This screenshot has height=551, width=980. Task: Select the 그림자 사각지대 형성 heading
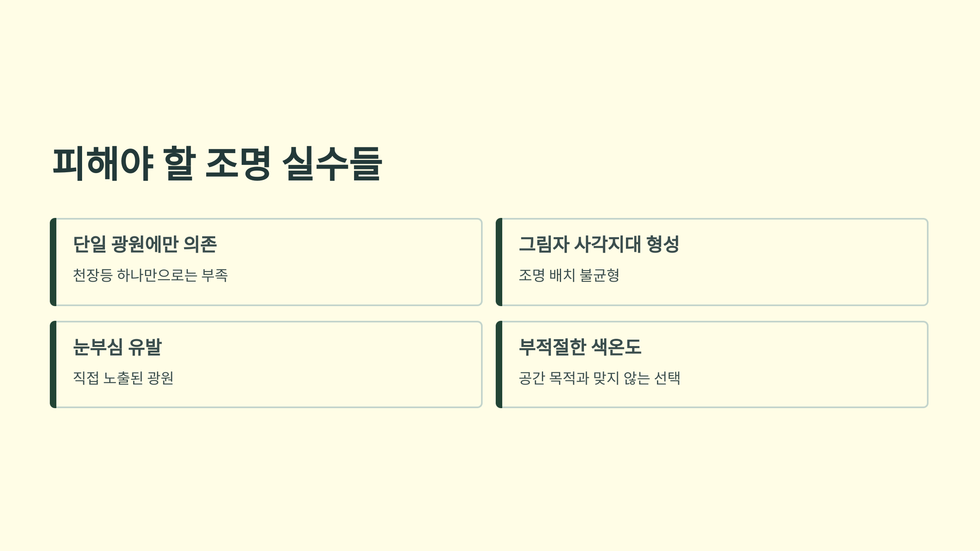click(x=599, y=244)
